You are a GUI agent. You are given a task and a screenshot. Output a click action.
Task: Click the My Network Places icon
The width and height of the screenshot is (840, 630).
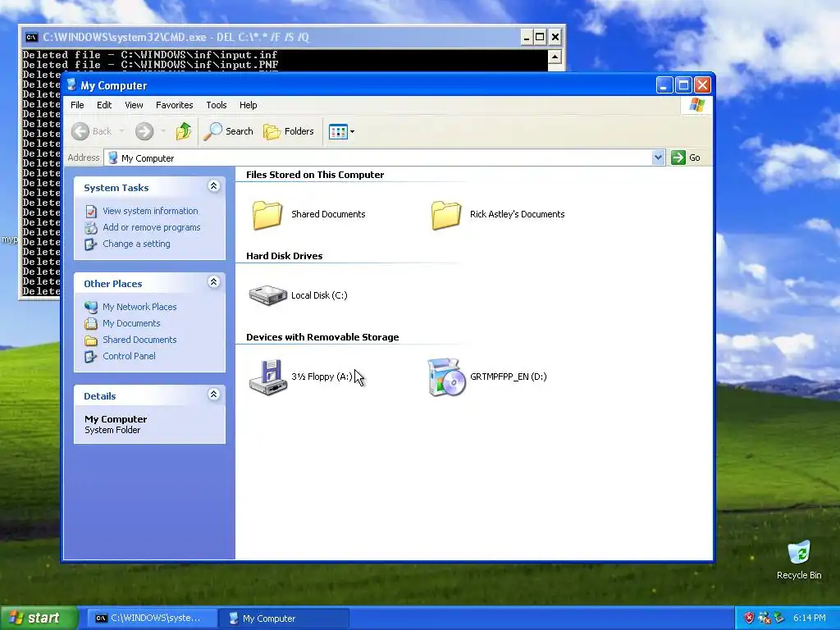tap(91, 307)
